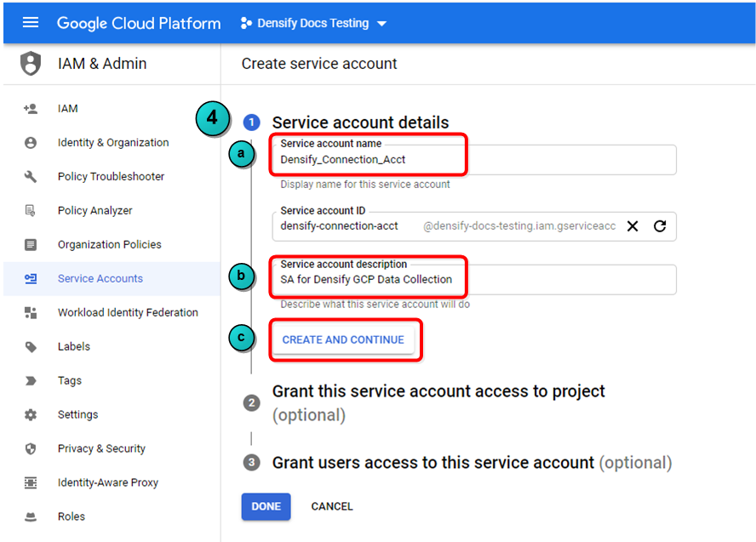
Task: Clear the Service account ID with X
Action: pyautogui.click(x=633, y=226)
